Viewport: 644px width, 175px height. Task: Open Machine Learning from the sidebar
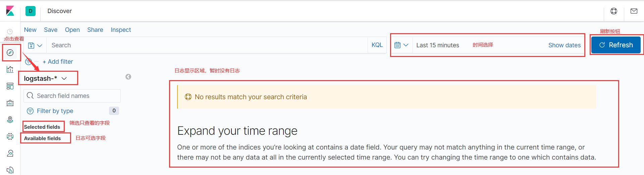(10, 136)
